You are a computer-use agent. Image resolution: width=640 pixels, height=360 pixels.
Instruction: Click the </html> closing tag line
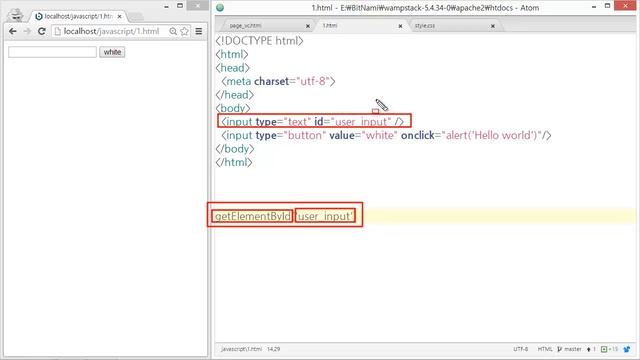pos(234,162)
